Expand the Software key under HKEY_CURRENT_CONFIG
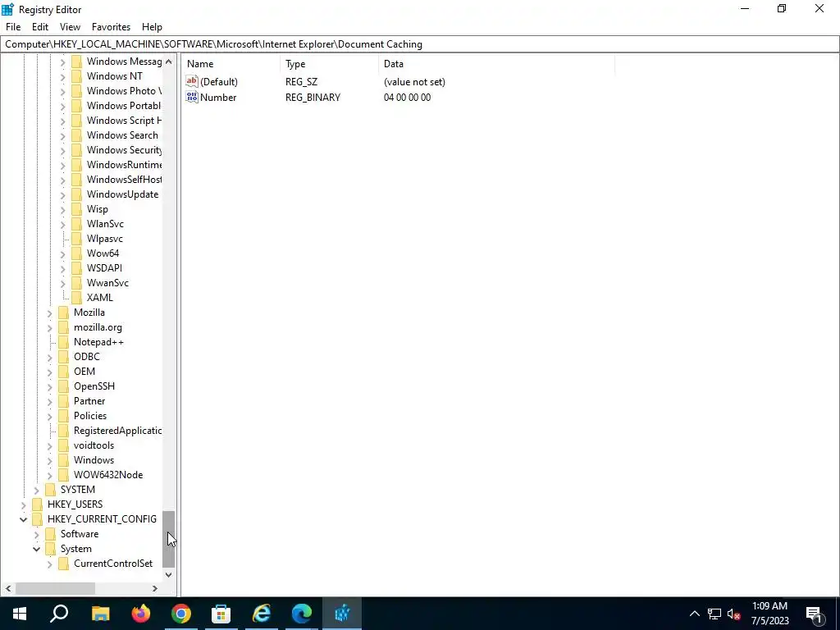The height and width of the screenshot is (630, 840). pyautogui.click(x=36, y=534)
